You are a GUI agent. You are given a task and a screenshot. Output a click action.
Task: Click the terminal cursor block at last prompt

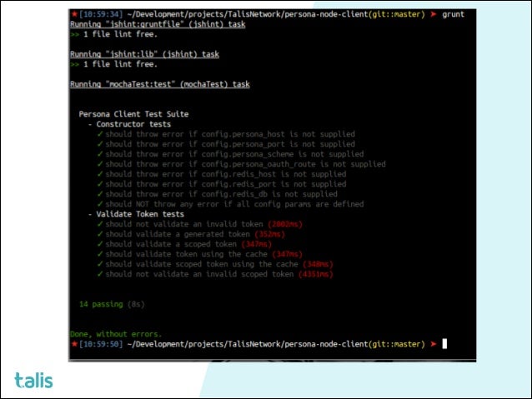[x=444, y=344]
